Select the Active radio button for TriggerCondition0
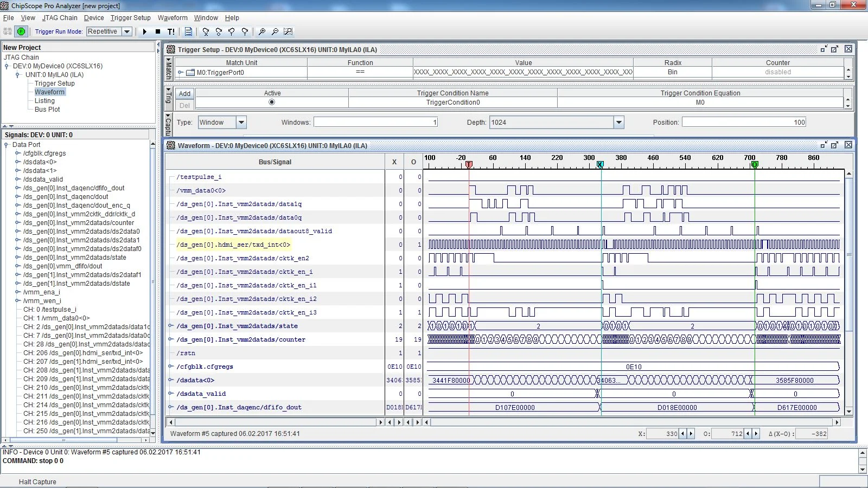Viewport: 868px width, 488px height. [x=272, y=102]
